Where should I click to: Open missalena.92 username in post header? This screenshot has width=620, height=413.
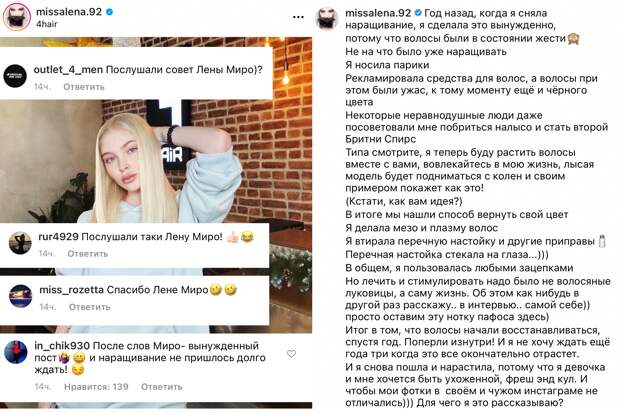point(69,12)
